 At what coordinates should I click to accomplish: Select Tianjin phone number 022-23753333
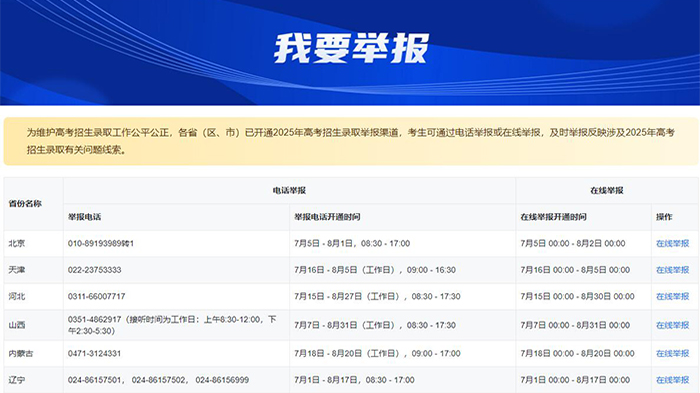pyautogui.click(x=95, y=270)
